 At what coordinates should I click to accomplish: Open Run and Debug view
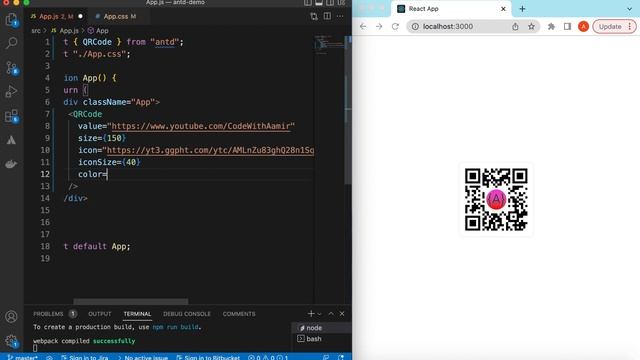(x=11, y=91)
